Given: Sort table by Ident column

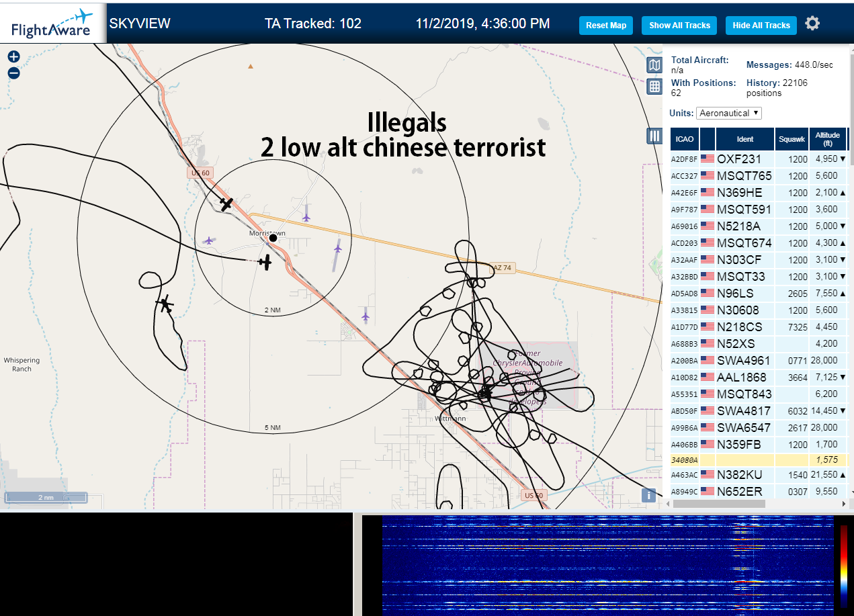Looking at the screenshot, I should [x=745, y=139].
